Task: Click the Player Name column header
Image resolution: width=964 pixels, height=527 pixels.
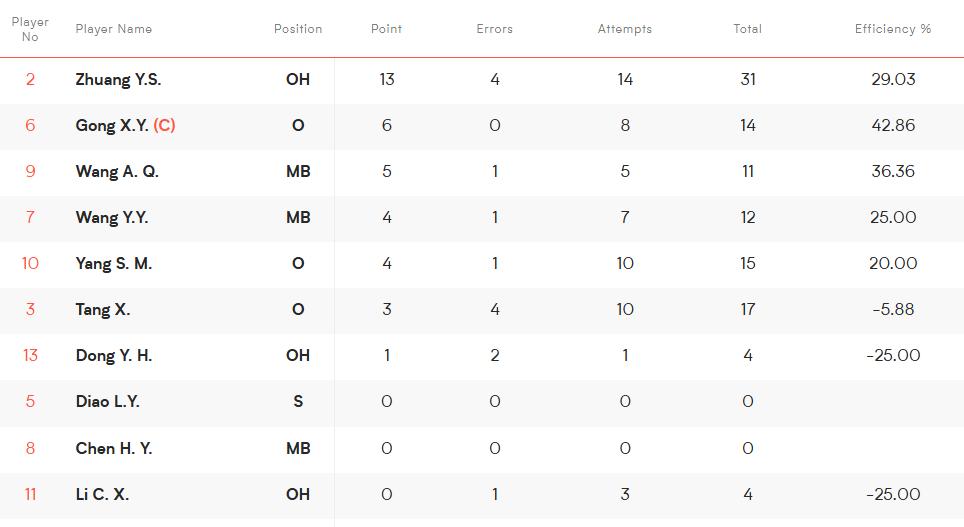Action: click(114, 29)
